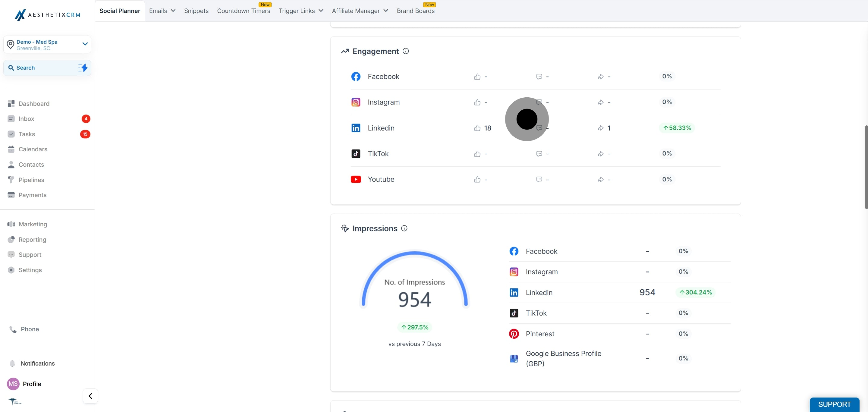The height and width of the screenshot is (412, 868).
Task: Open Notifications bell in sidebar
Action: (x=12, y=363)
